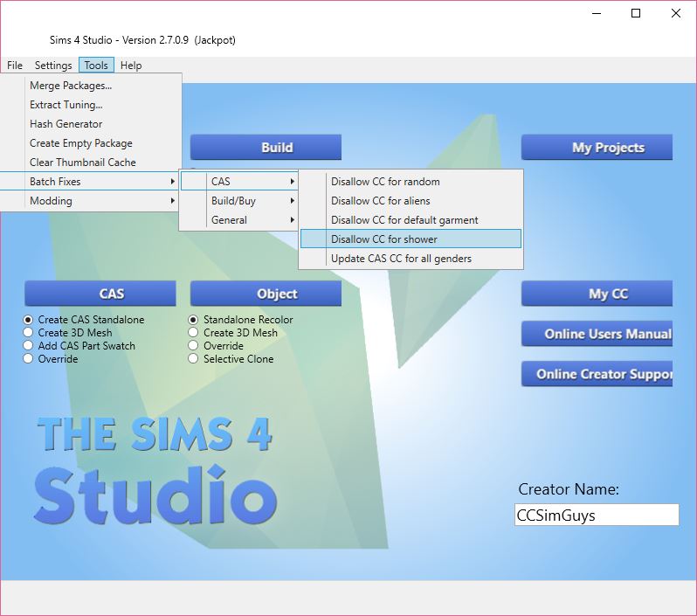Expand the Batch Fixes submenu
697x616 pixels.
[x=91, y=182]
